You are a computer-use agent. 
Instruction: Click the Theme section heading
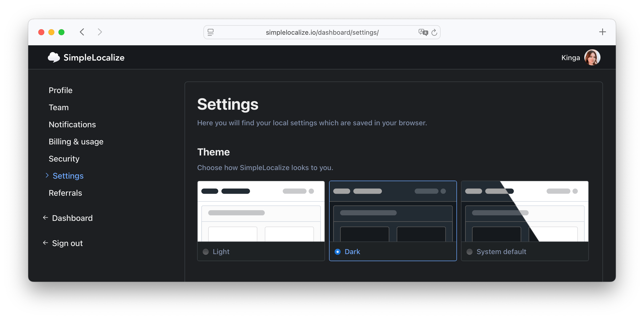213,152
